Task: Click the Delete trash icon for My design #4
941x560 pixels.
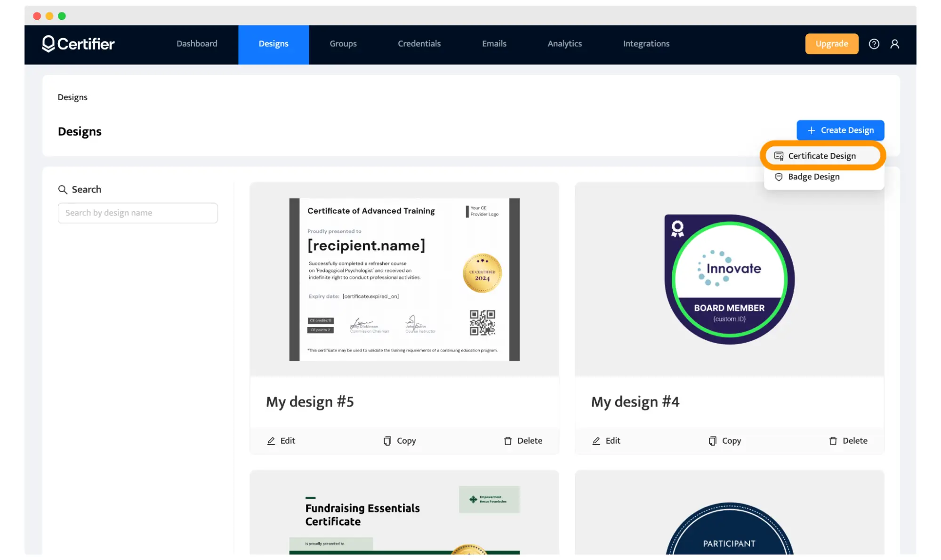Action: (833, 441)
